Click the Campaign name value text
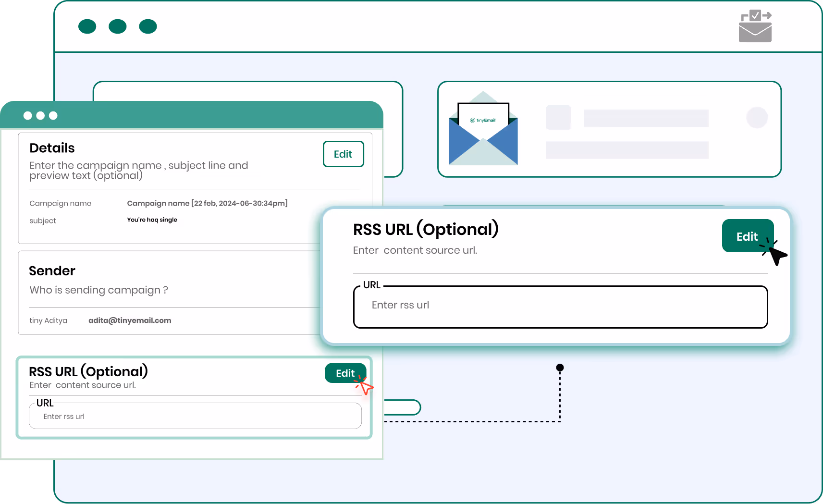The image size is (823, 504). [x=207, y=203]
